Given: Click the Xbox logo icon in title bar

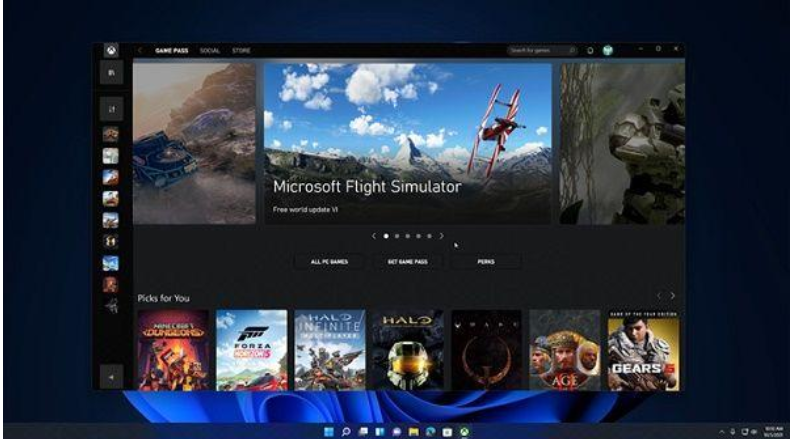Looking at the screenshot, I should [110, 50].
